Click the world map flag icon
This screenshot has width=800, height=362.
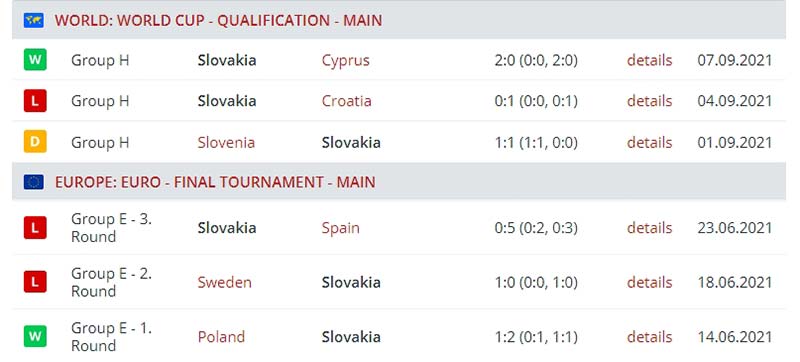pyautogui.click(x=34, y=20)
